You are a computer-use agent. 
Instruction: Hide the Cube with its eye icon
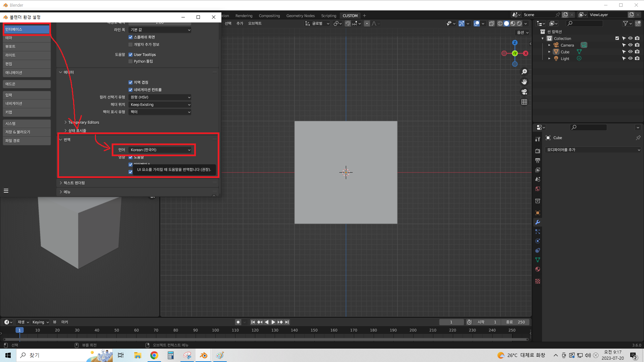(630, 52)
